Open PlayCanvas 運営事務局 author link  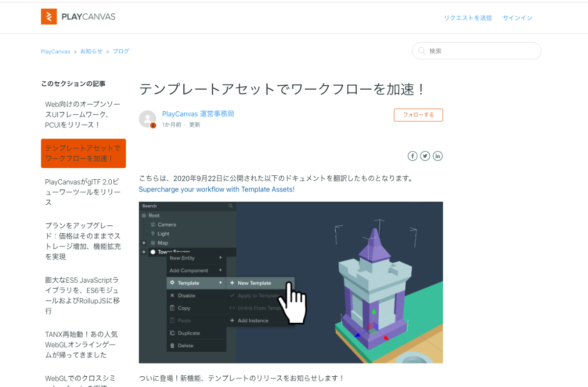coord(198,114)
